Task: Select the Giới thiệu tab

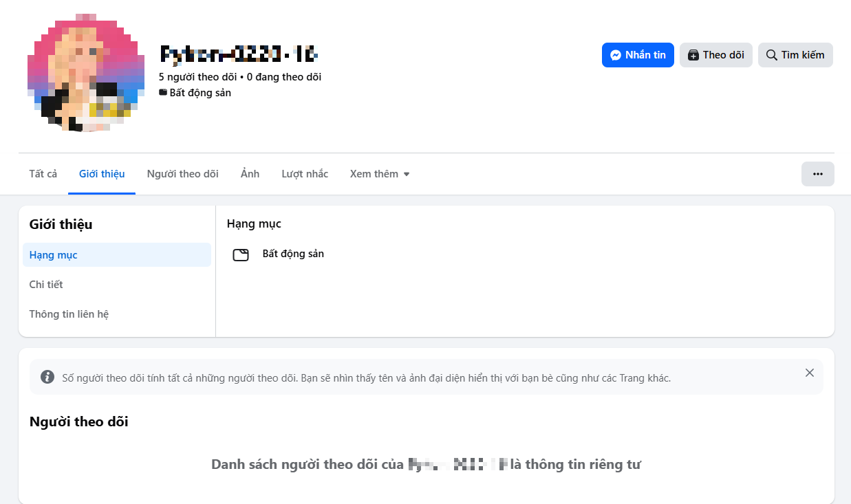Action: (x=102, y=174)
